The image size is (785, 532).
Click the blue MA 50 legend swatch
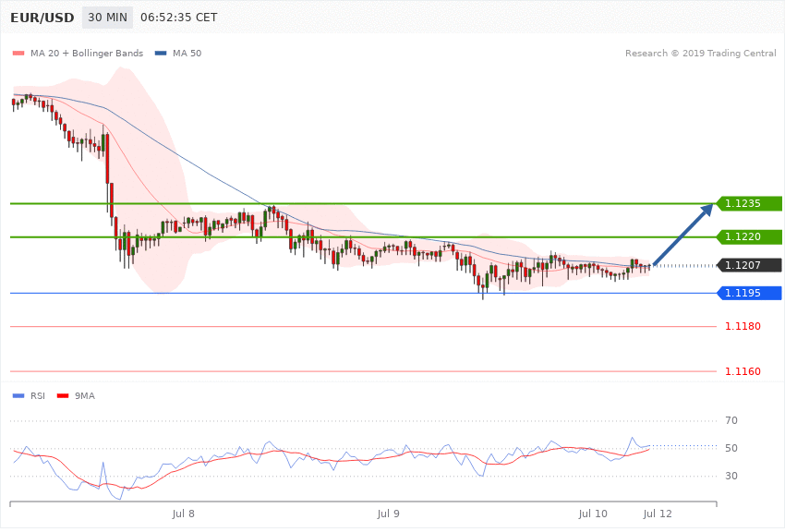(x=161, y=53)
